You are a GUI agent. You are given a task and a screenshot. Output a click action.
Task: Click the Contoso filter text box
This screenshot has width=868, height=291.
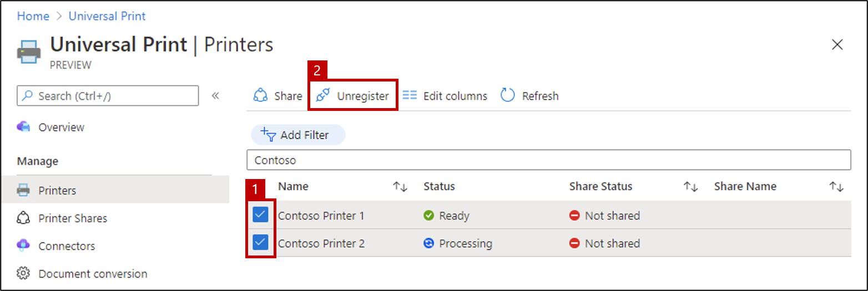coord(548,160)
